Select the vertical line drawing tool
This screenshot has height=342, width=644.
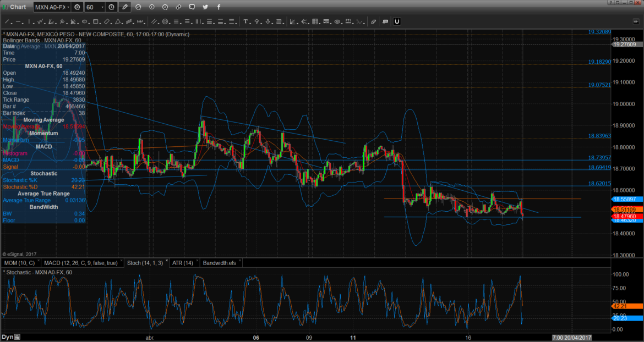click(x=29, y=21)
